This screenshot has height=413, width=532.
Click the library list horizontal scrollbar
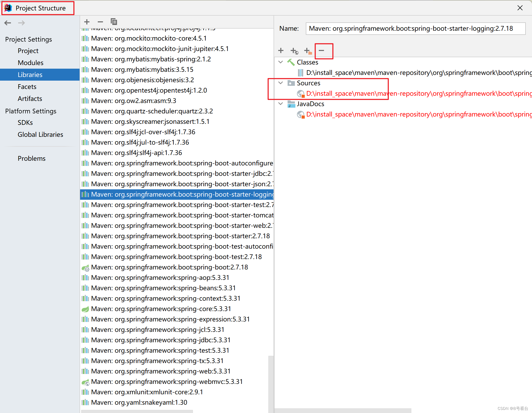pyautogui.click(x=137, y=411)
